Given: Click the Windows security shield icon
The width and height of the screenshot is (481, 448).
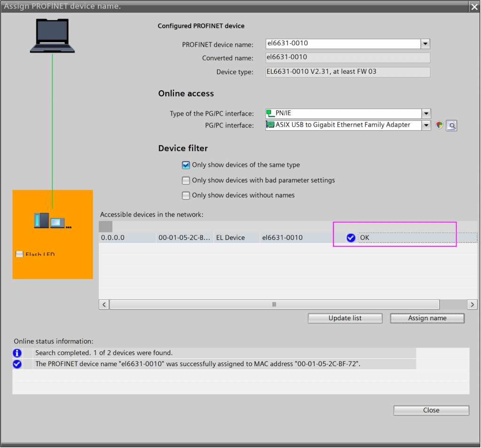Looking at the screenshot, I should tap(439, 125).
